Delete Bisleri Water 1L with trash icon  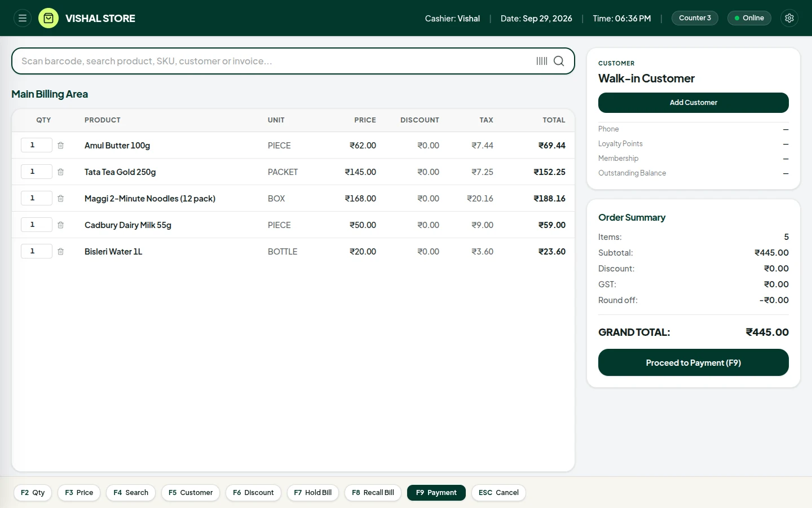coord(60,251)
